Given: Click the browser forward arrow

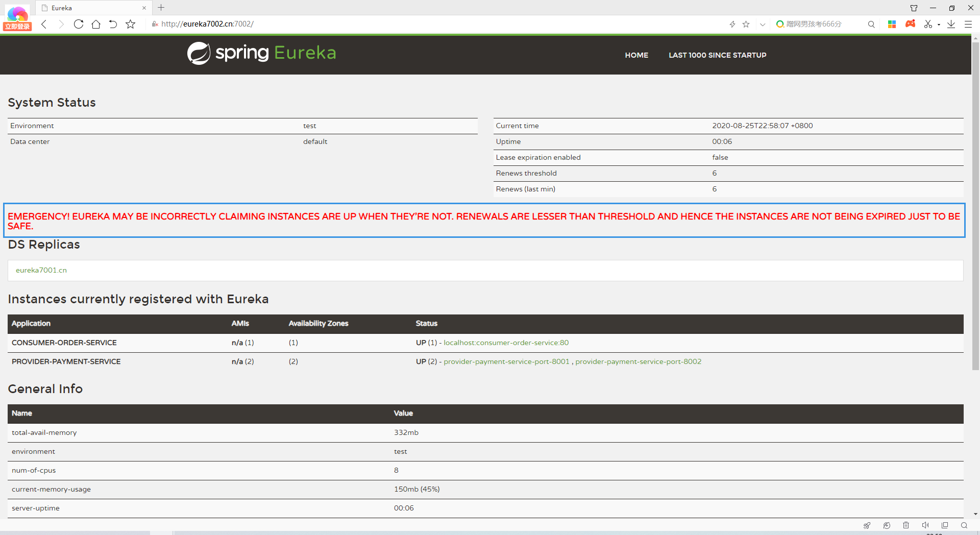Looking at the screenshot, I should point(61,24).
